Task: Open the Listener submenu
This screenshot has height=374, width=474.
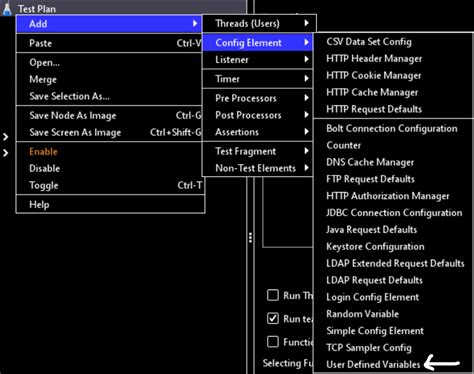Action: 257,60
